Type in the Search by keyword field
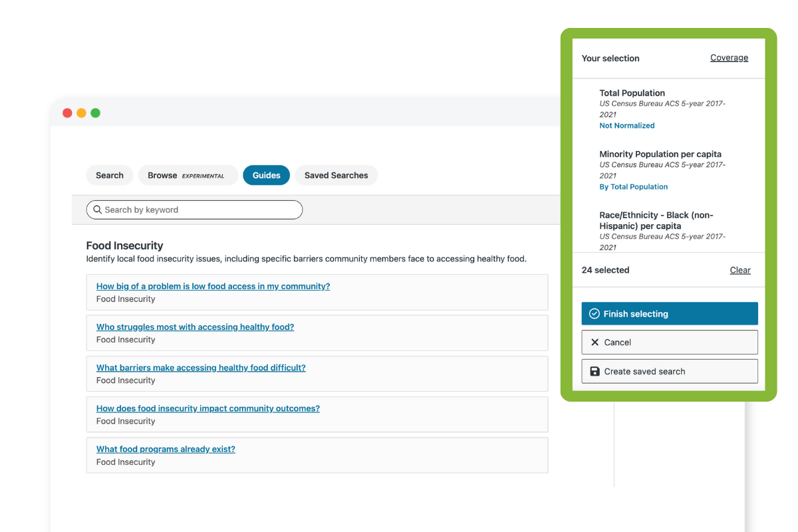798x532 pixels. [199, 209]
